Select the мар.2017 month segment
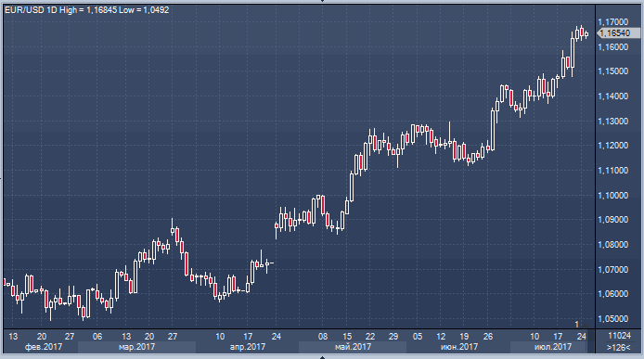The width and height of the screenshot is (644, 359). pyautogui.click(x=136, y=347)
